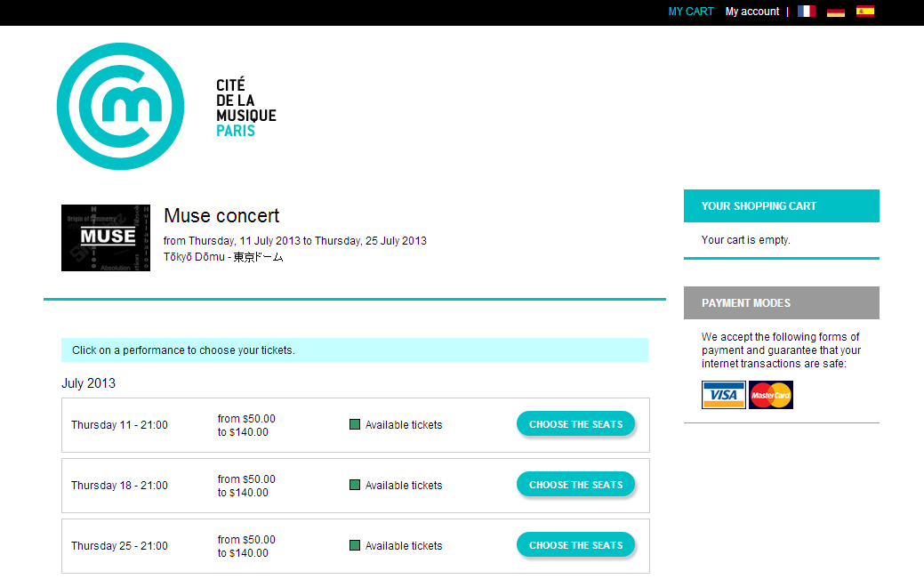The width and height of the screenshot is (924, 579).
Task: Click the Cité de la Musique circular logo
Action: [x=120, y=106]
